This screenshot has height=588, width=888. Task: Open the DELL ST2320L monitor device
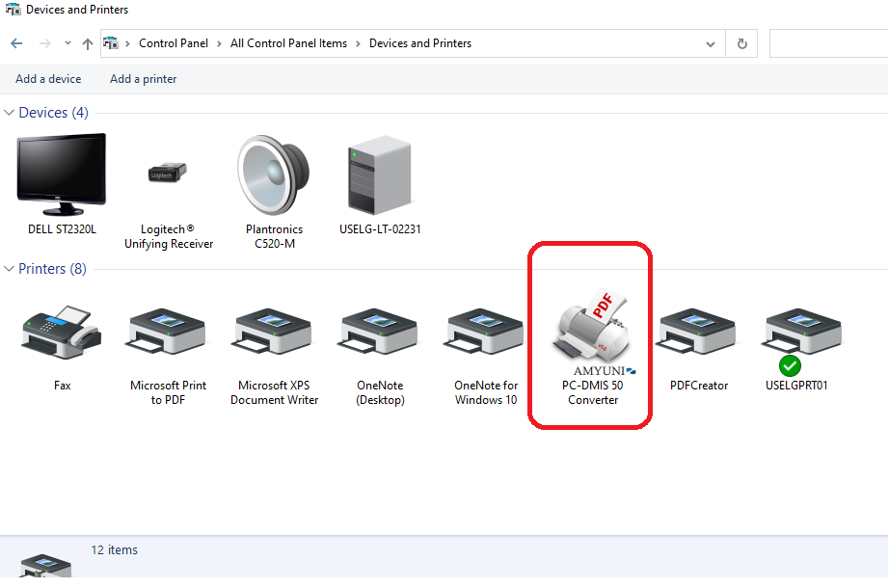click(61, 174)
